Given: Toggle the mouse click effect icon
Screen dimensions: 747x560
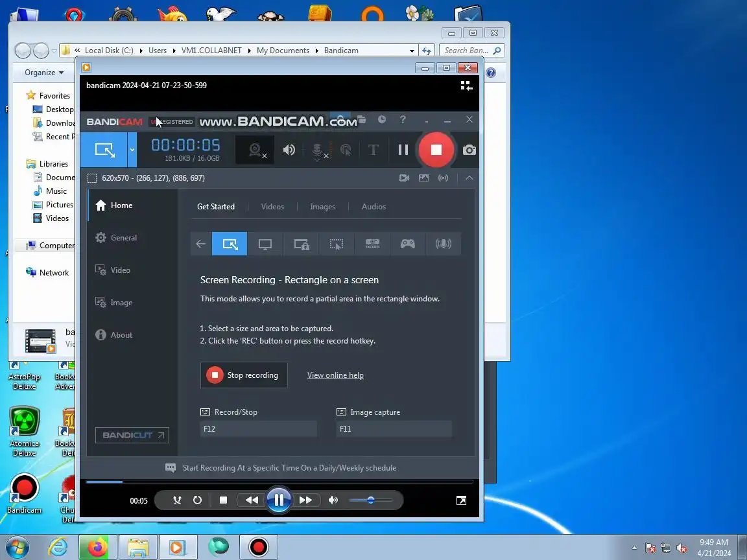Looking at the screenshot, I should pyautogui.click(x=346, y=150).
